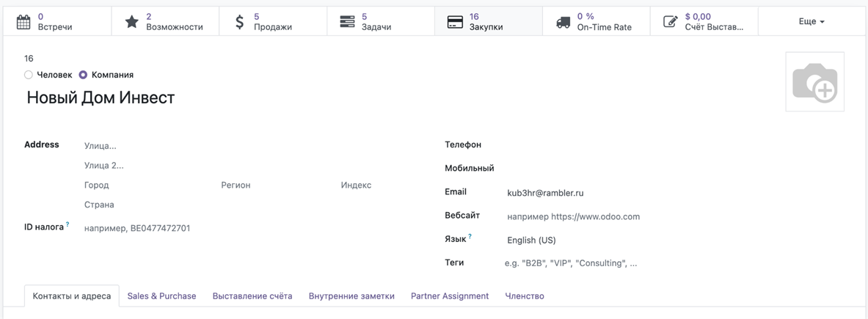Go to the Partner Assignment tab
The image size is (868, 319).
[x=450, y=296]
